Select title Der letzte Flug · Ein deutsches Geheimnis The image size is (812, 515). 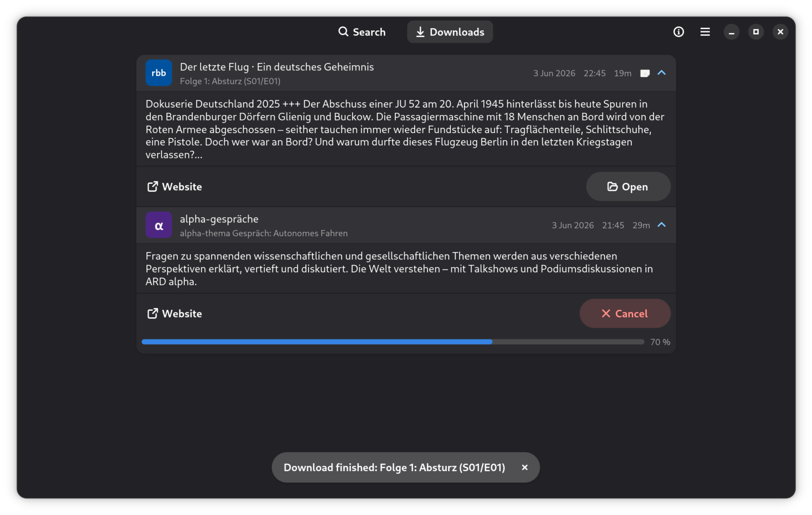tap(277, 67)
